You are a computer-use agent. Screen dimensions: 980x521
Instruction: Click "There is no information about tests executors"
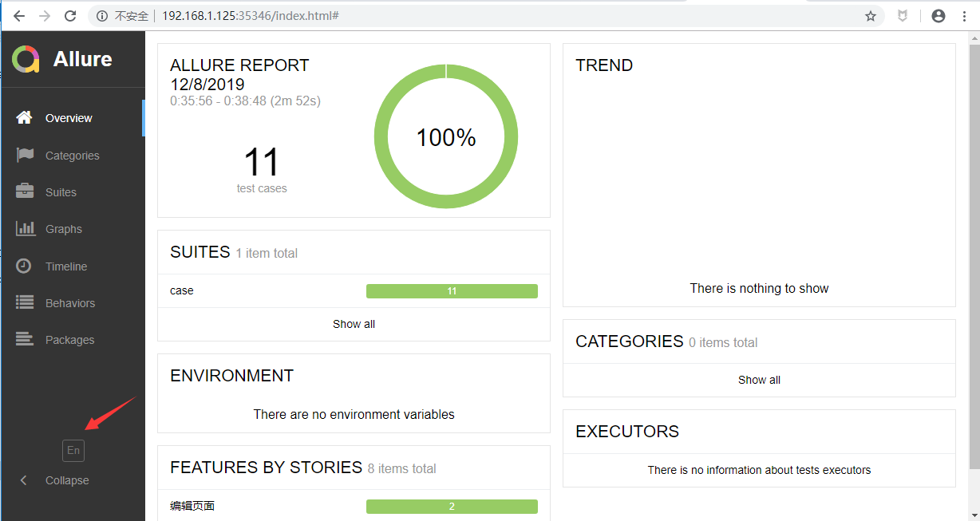pyautogui.click(x=759, y=470)
